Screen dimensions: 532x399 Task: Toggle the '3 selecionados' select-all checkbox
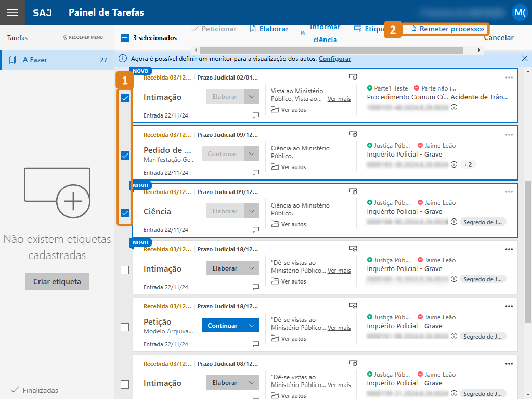(x=125, y=37)
